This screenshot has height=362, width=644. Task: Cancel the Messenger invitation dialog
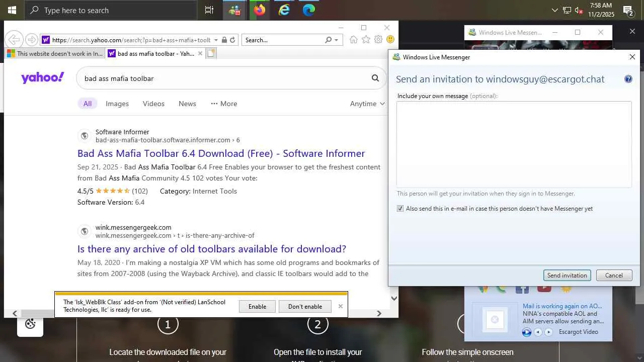click(614, 276)
